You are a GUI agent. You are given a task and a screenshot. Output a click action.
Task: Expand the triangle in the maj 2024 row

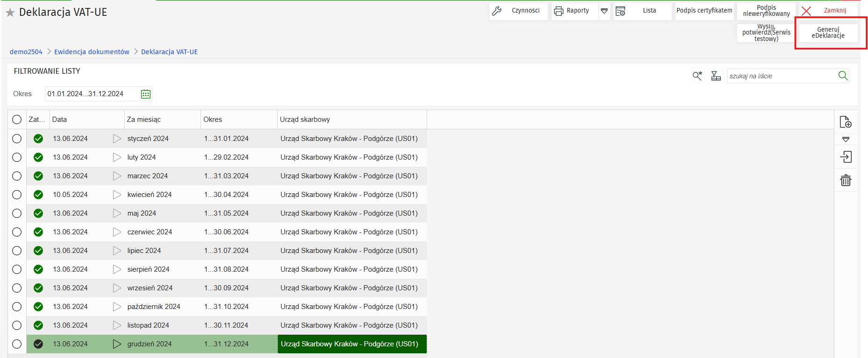click(x=117, y=213)
